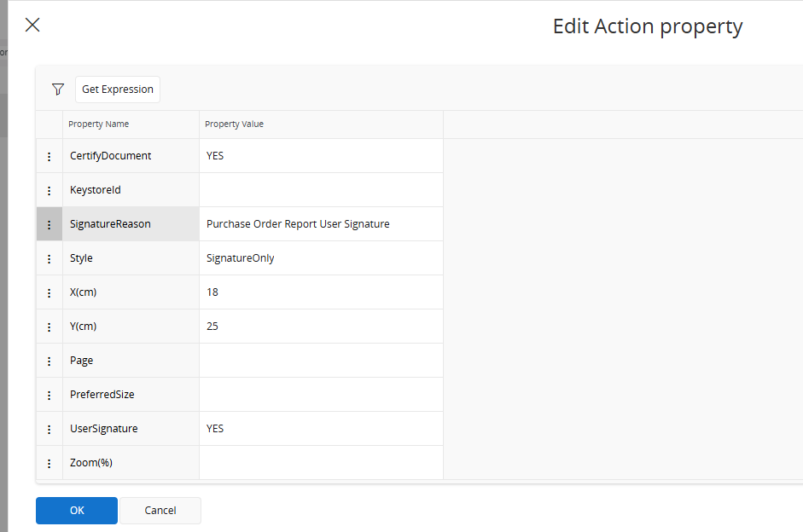Image resolution: width=803 pixels, height=532 pixels.
Task: Open row menu for CertifyDocument
Action: pos(49,156)
